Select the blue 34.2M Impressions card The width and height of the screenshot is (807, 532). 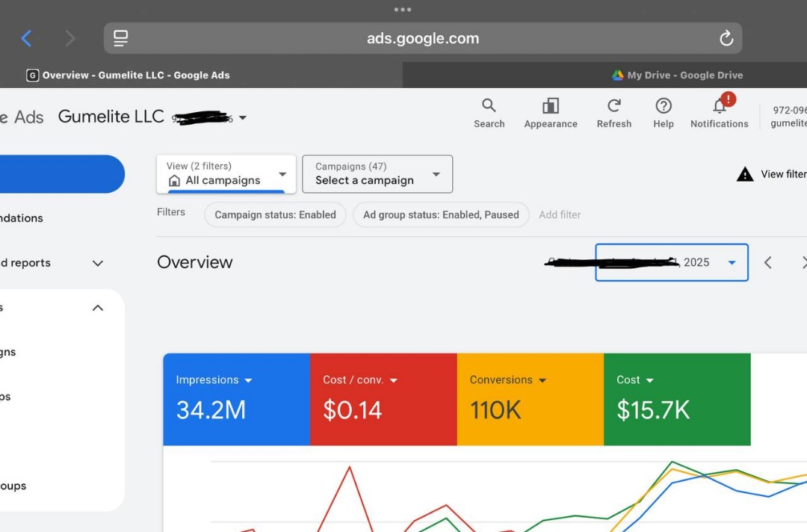click(237, 399)
